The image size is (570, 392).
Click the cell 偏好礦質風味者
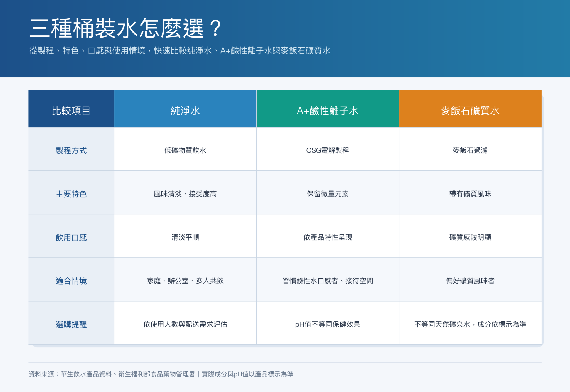click(470, 279)
